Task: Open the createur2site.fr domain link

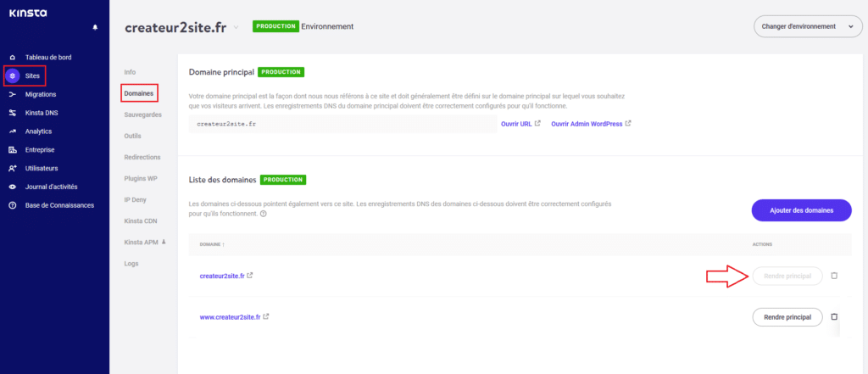Action: (x=222, y=276)
